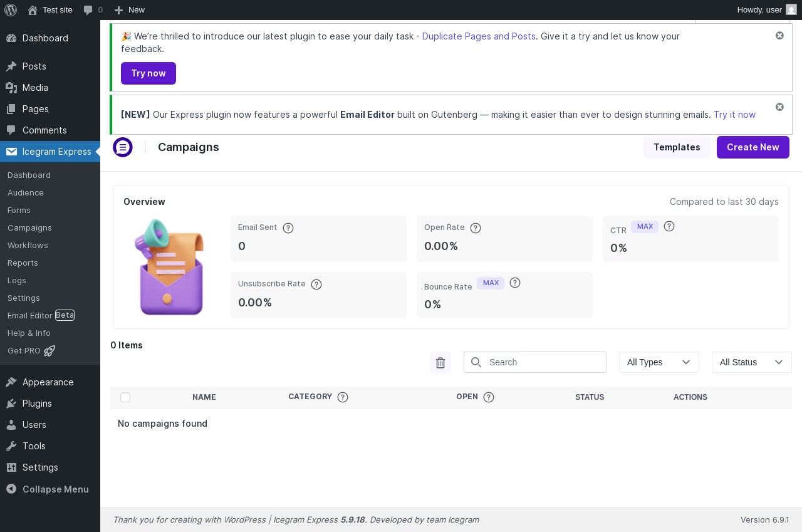Viewport: 802px width, 532px height.
Task: Toggle the select-all campaigns checkbox
Action: [x=125, y=397]
